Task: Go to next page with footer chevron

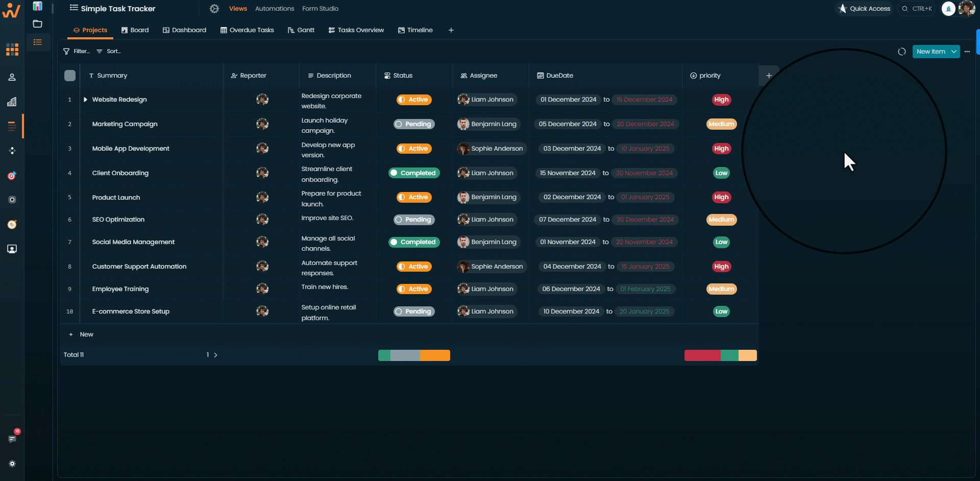Action: pos(215,355)
